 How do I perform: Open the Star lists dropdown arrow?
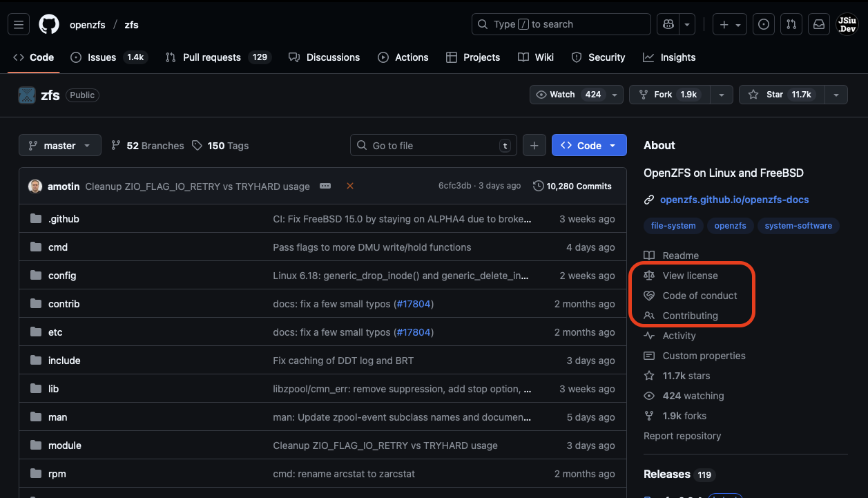pos(836,95)
